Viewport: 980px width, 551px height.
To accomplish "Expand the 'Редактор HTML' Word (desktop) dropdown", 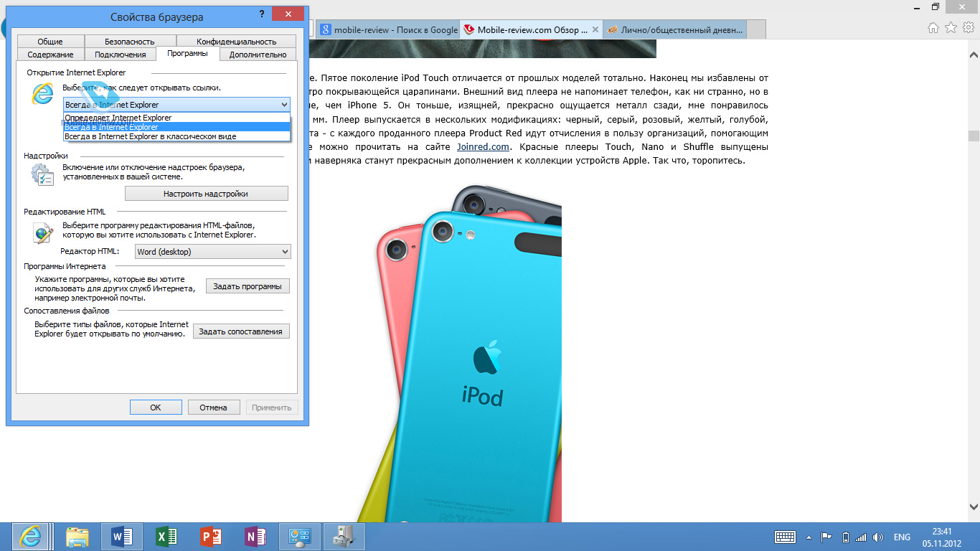I will [x=213, y=252].
